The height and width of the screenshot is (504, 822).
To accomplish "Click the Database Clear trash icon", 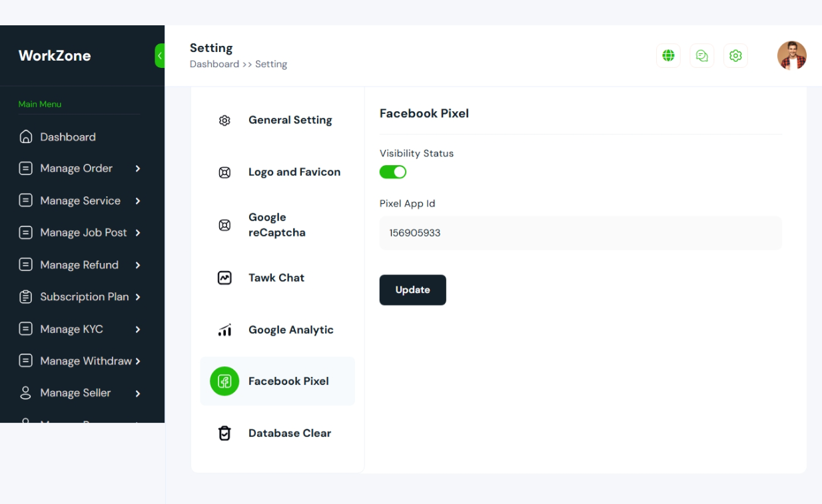I will (x=224, y=433).
